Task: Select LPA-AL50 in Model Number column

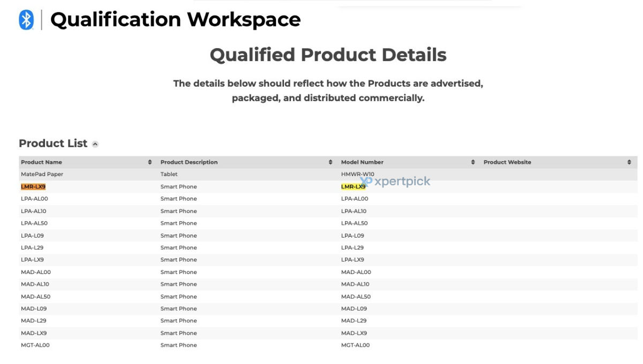Action: pos(354,223)
